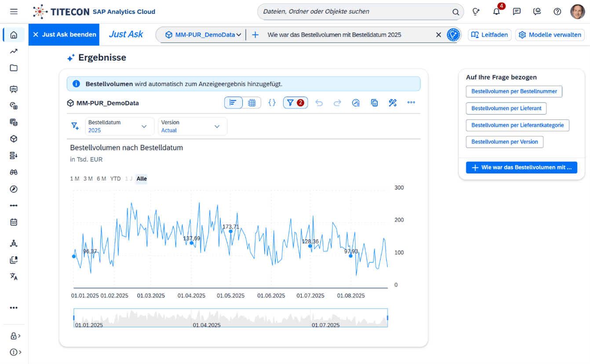Switch to chart view toggle
This screenshot has width=590, height=364.
(233, 103)
